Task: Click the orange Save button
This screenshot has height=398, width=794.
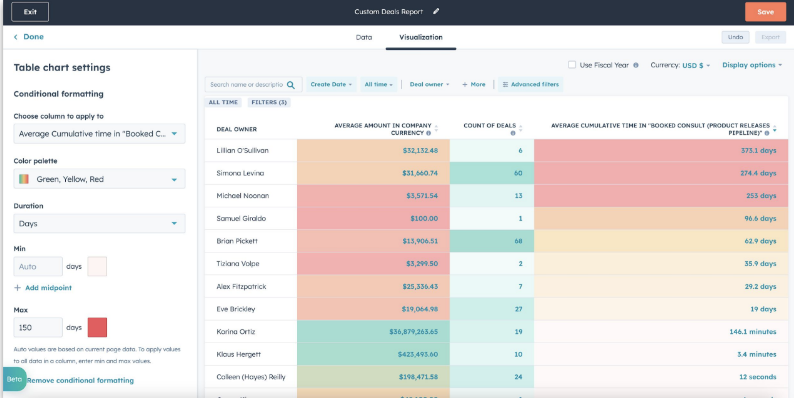Action: click(x=765, y=12)
